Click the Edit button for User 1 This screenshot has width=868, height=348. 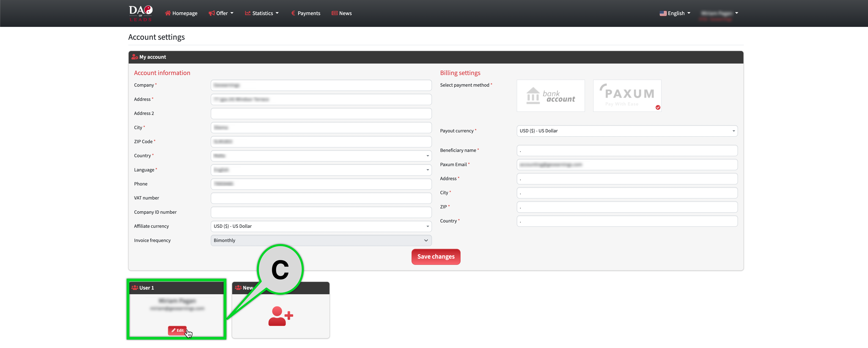tap(177, 331)
